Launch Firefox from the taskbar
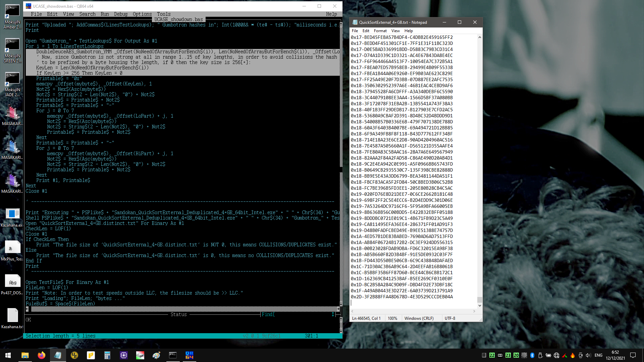Screen dimensions: 644x362 click(42, 355)
